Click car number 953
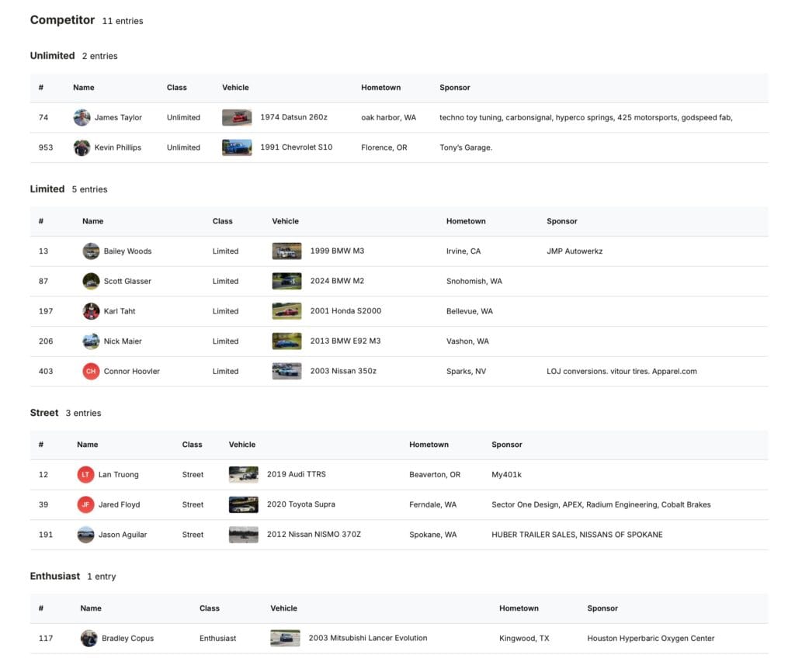 [46, 147]
